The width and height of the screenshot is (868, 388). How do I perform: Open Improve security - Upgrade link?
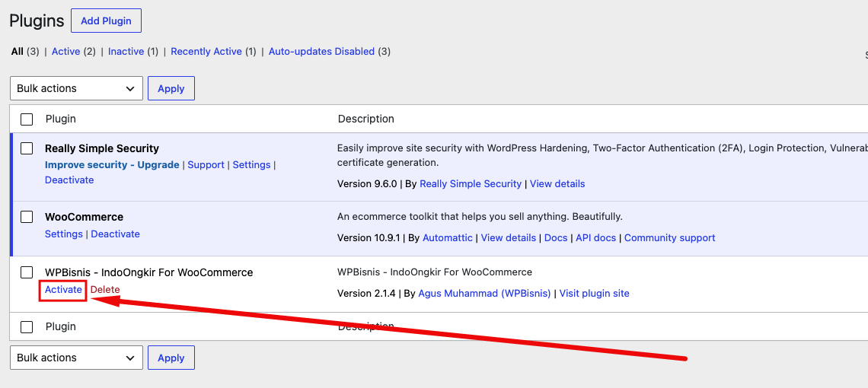[112, 165]
